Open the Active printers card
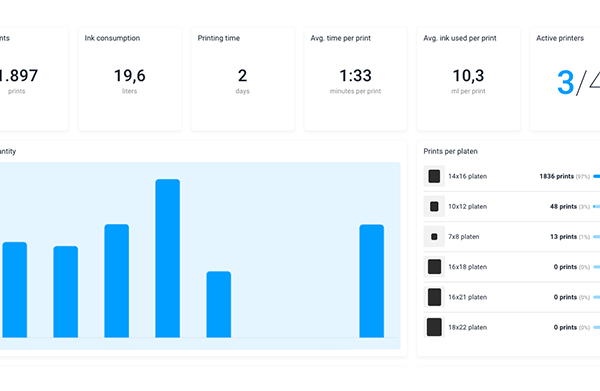The width and height of the screenshot is (600, 391). point(565,79)
